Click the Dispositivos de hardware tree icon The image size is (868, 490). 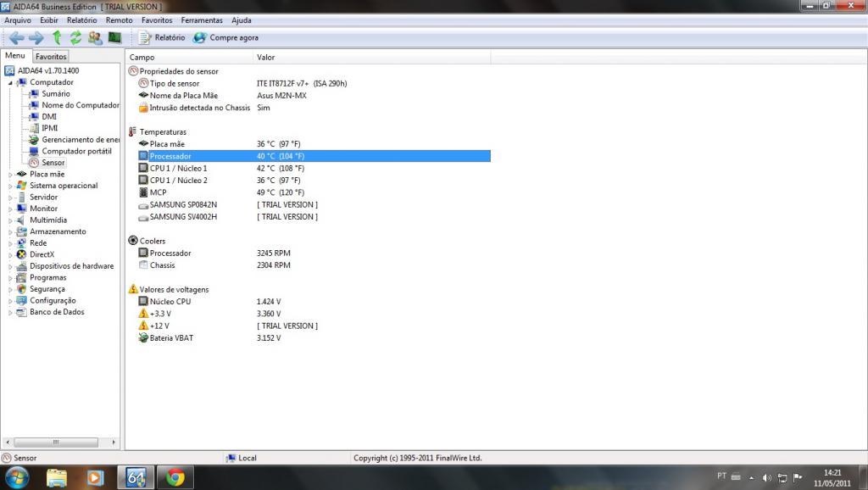pos(21,266)
